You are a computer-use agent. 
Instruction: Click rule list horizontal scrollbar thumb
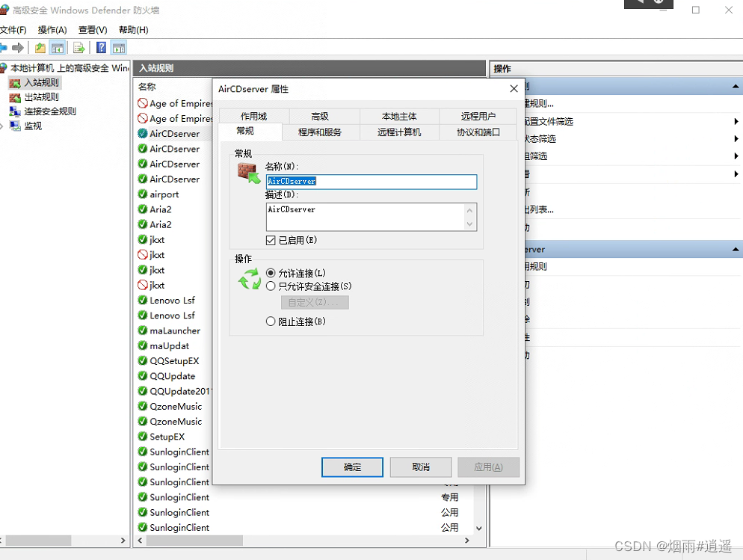(194, 540)
